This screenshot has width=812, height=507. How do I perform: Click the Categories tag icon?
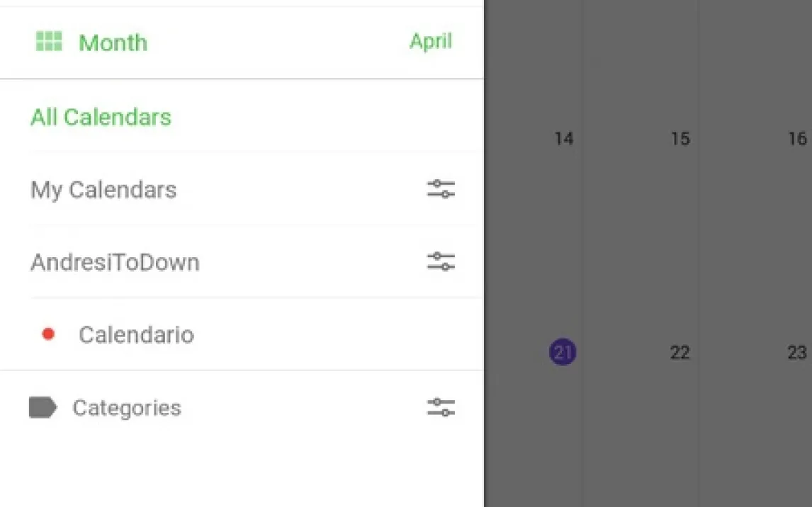pyautogui.click(x=43, y=407)
